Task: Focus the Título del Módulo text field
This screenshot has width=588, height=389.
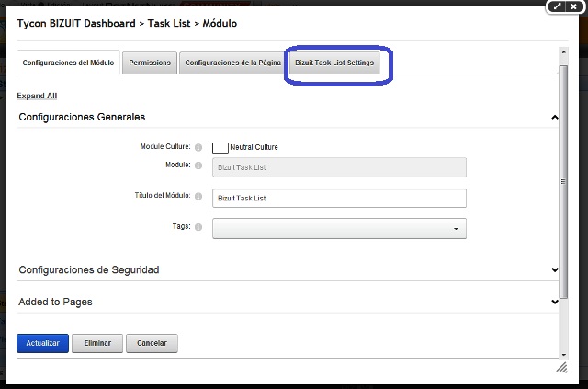Action: (x=339, y=199)
